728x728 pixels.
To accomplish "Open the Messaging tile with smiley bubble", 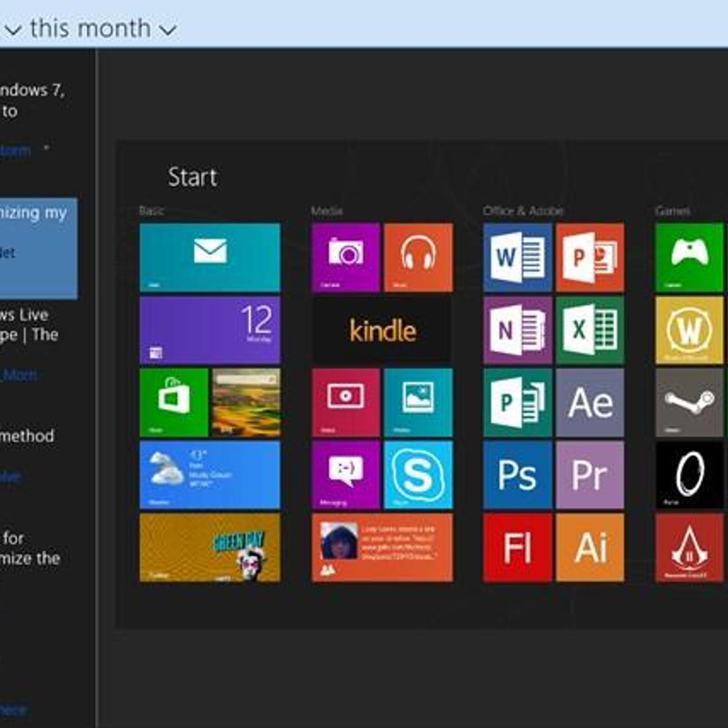I will point(346,475).
